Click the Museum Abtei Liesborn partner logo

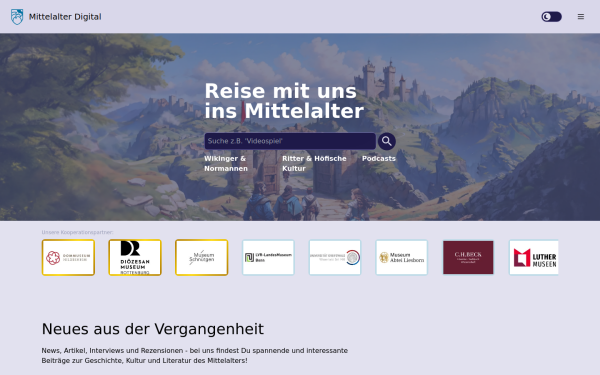click(x=401, y=258)
